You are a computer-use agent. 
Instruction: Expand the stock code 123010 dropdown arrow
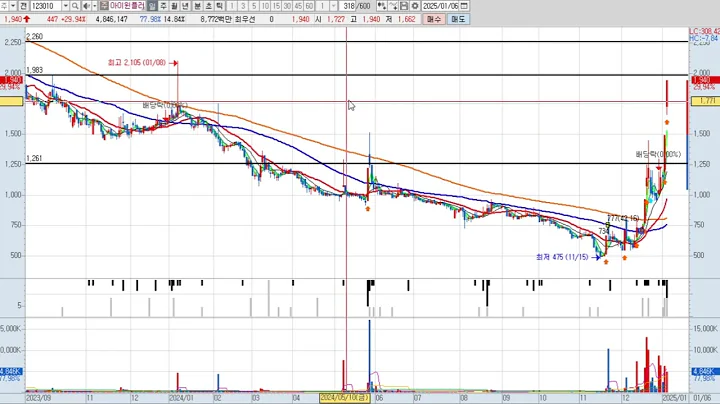(x=66, y=6)
